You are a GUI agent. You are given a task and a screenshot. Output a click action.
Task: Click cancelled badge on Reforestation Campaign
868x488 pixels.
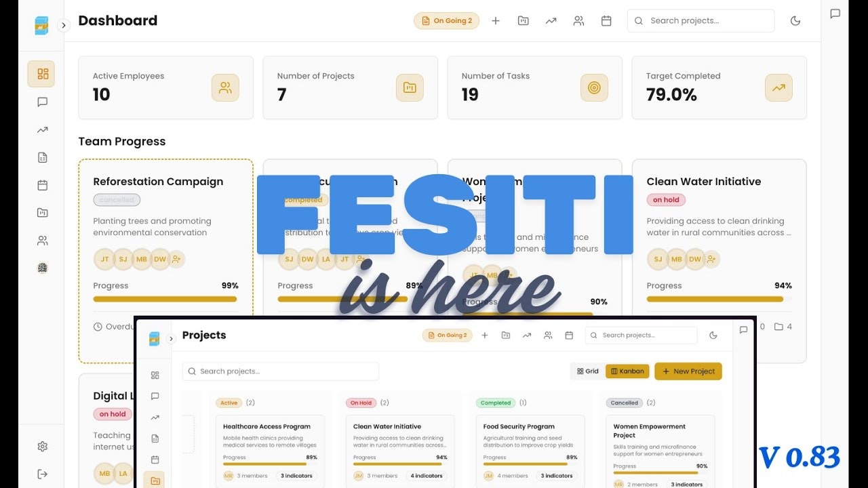tap(117, 200)
